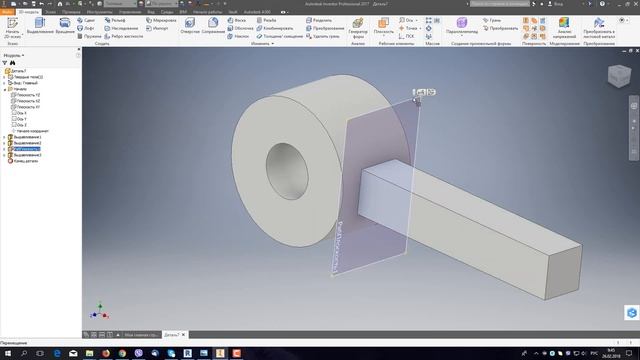
Task: Click the Разделить (Split) tool
Action: click(319, 20)
